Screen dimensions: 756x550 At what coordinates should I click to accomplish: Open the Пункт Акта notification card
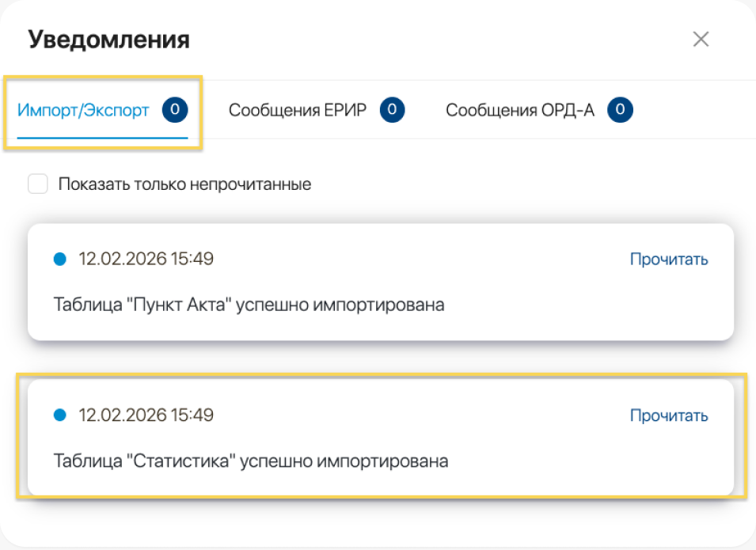point(378,281)
